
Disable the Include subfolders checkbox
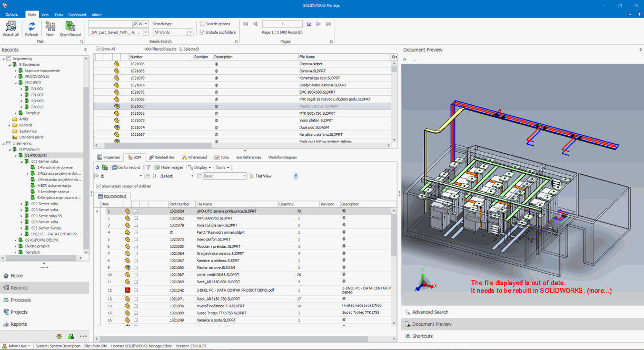(x=202, y=33)
